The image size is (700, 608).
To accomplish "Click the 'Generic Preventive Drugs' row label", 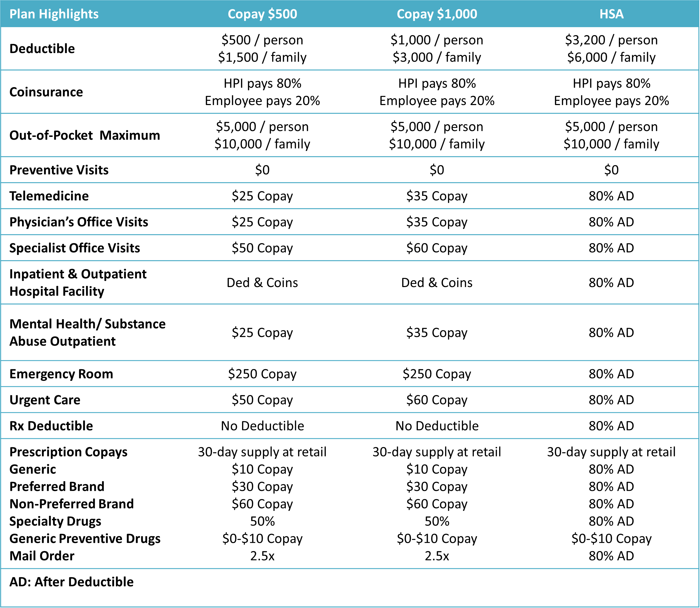I will (x=85, y=539).
